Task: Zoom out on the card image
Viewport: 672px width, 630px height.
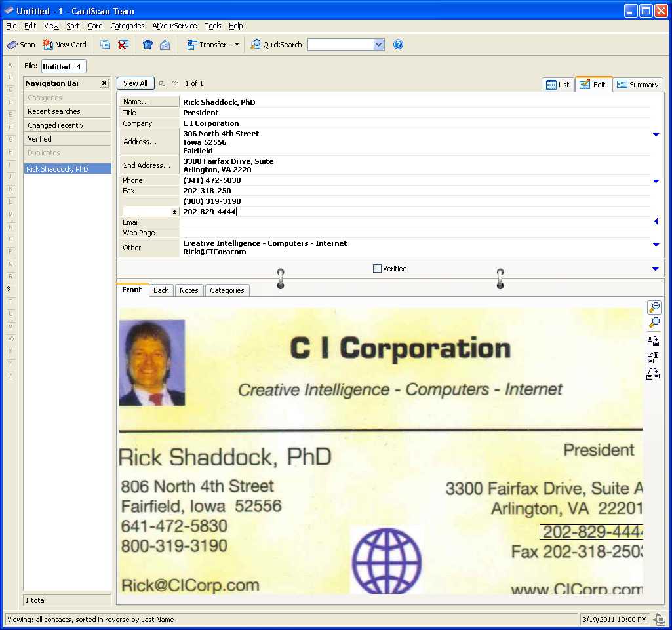Action: [654, 307]
